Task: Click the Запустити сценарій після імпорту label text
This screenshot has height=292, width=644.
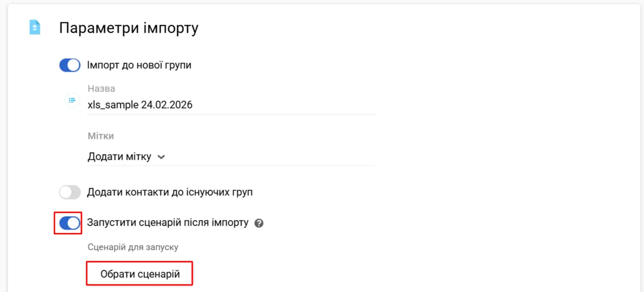Action: pyautogui.click(x=169, y=223)
